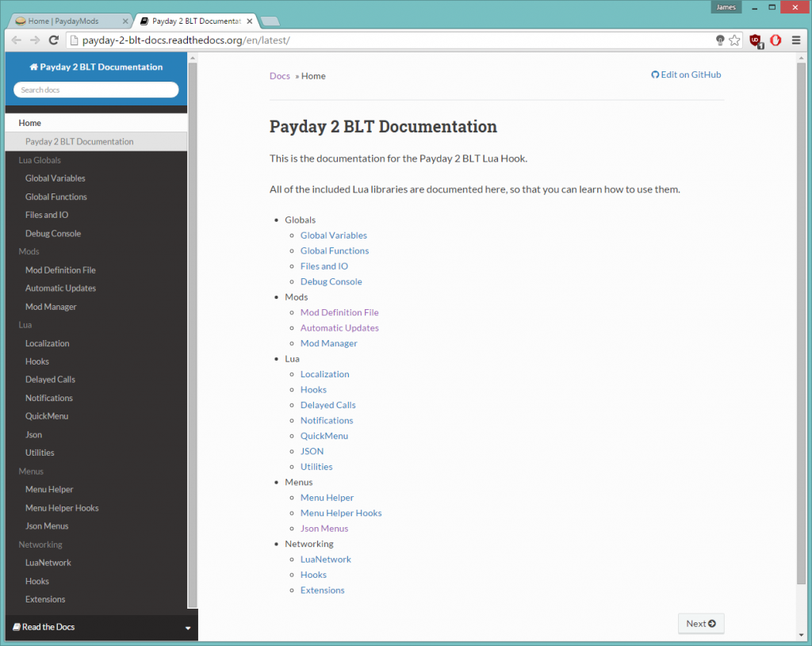Follow the JSON content link
812x646 pixels.
click(312, 451)
